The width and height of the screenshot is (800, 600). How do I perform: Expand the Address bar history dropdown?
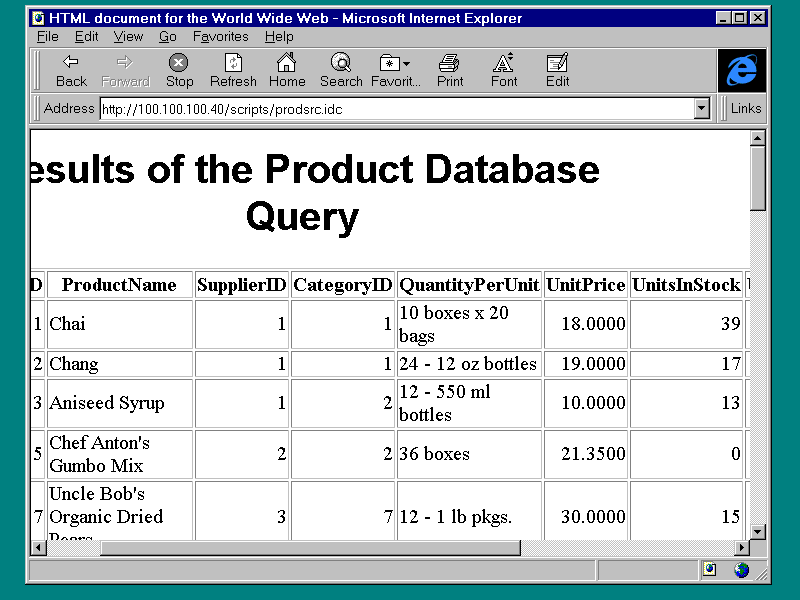(701, 109)
